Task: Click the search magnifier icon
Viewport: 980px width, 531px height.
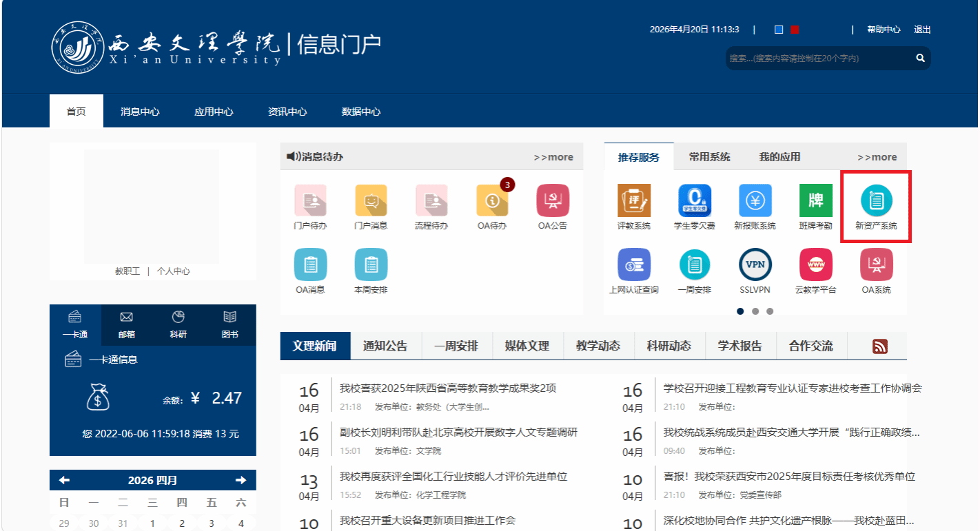Action: click(x=920, y=59)
